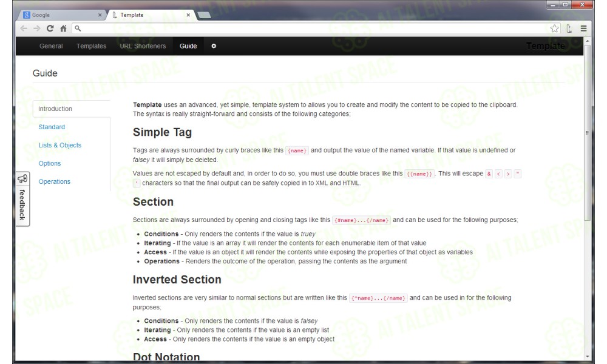Image resolution: width=607 pixels, height=364 pixels.
Task: Select the Template browser tab
Action: click(151, 15)
